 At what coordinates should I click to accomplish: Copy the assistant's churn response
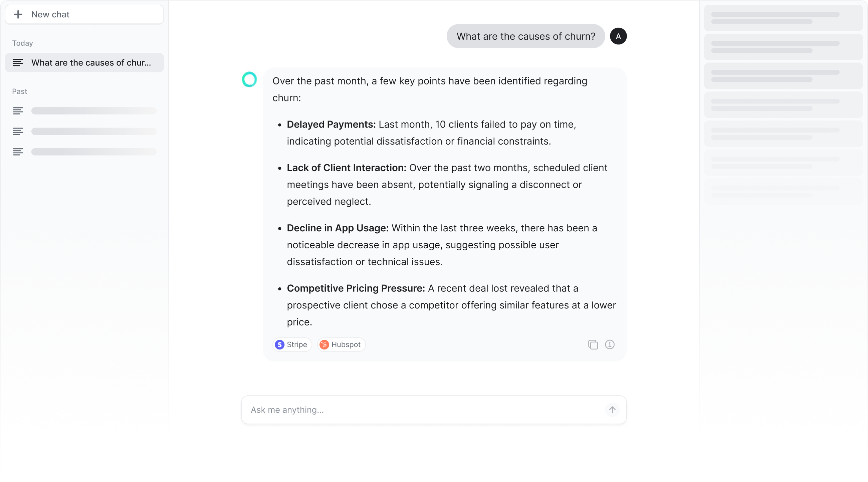[x=593, y=344]
